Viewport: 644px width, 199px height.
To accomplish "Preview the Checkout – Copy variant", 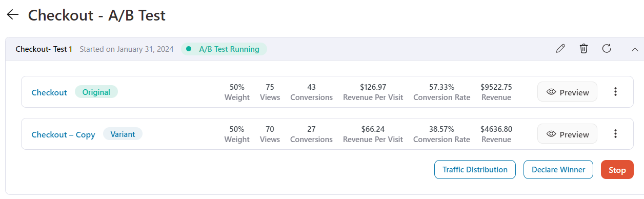I will [567, 134].
